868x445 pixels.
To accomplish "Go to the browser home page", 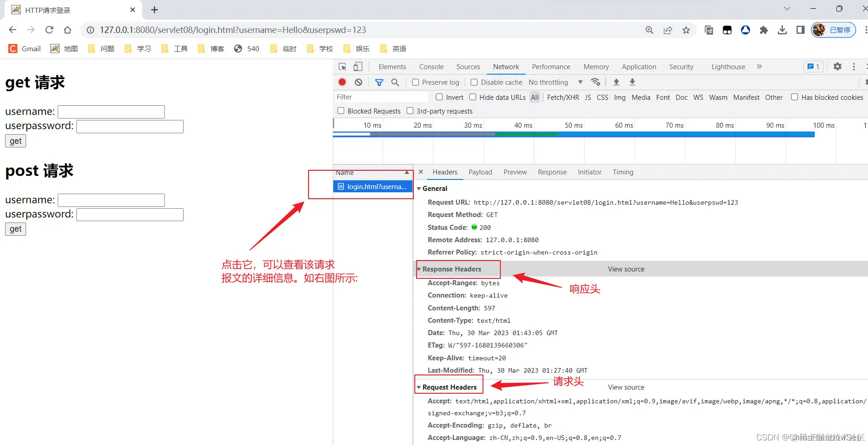I will click(x=67, y=30).
